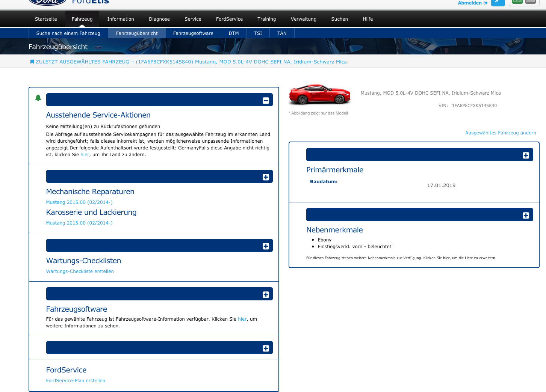Click 'hier' link in Fahrzeugsoftware text

242,319
